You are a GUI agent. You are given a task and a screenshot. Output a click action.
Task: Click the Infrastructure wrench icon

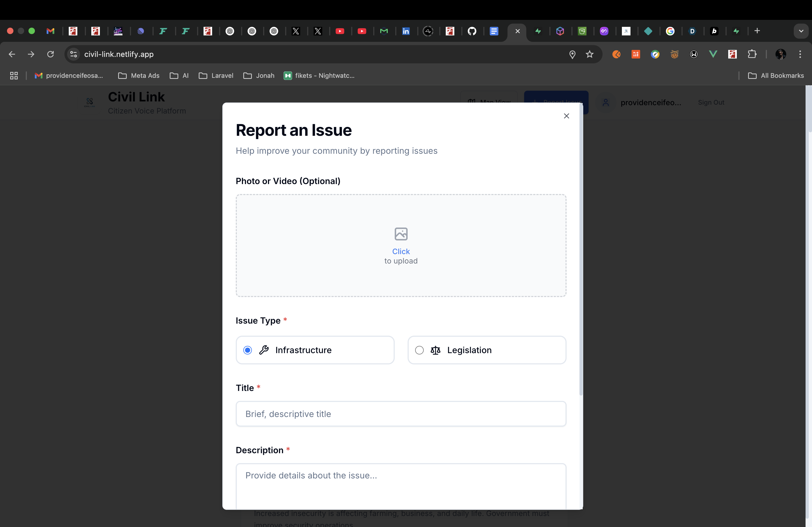tap(264, 350)
